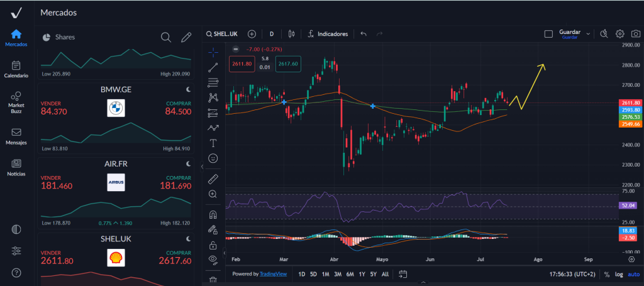The height and width of the screenshot is (286, 644).
Task: Follow the TradingView link
Action: pos(273,274)
